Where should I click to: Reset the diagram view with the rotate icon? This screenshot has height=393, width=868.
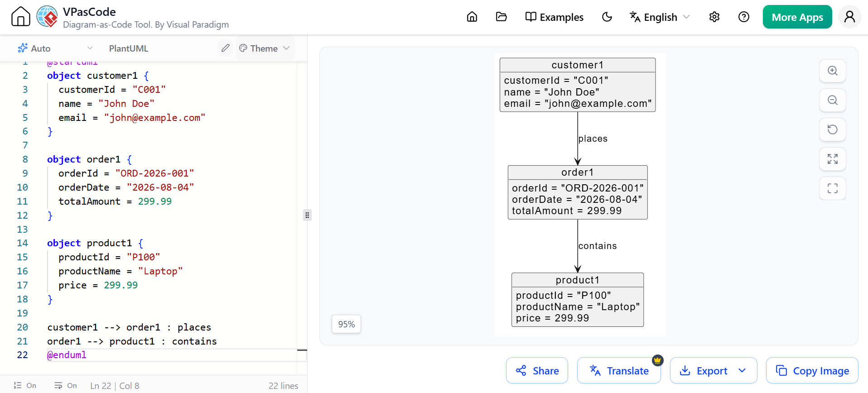point(832,129)
